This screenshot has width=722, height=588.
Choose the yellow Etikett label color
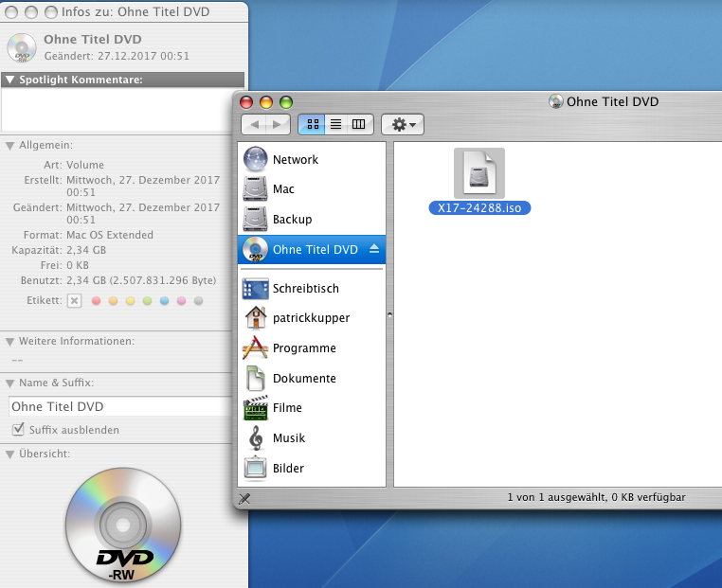pyautogui.click(x=131, y=301)
